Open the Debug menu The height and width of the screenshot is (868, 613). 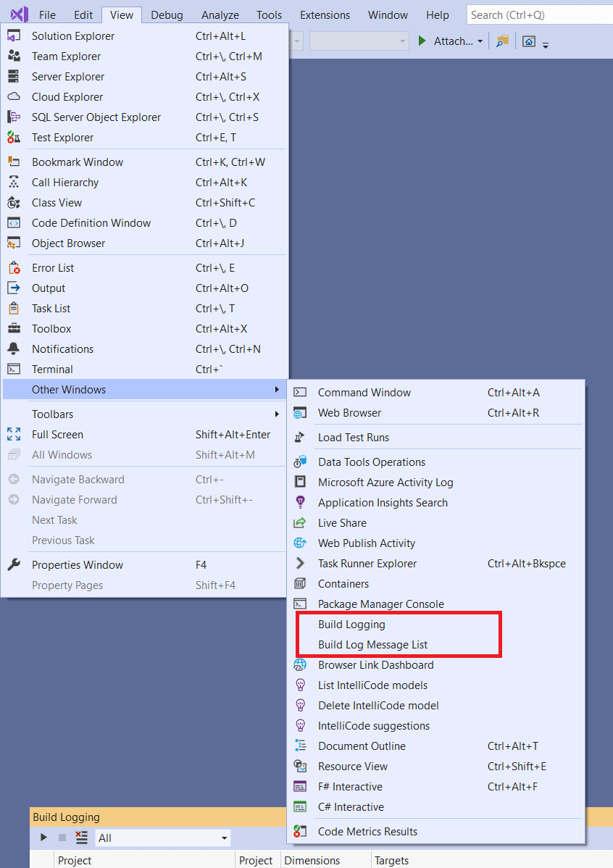click(x=167, y=14)
